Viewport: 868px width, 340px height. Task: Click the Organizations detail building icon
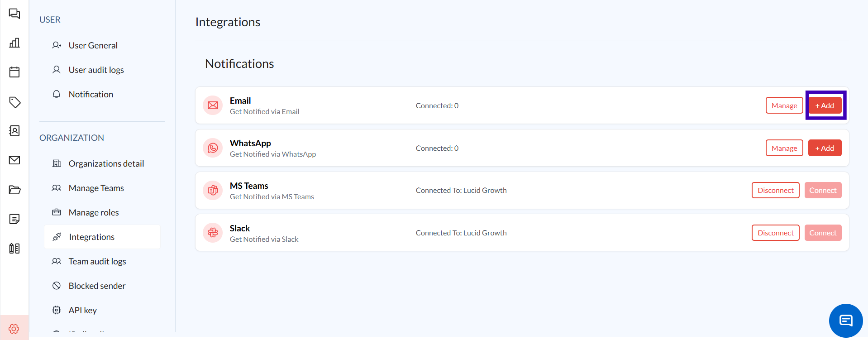57,163
